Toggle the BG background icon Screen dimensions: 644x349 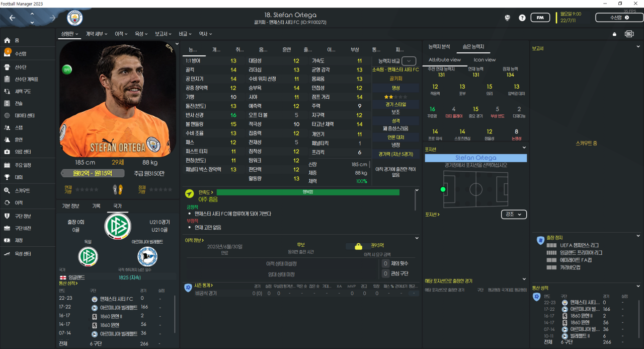(x=629, y=34)
